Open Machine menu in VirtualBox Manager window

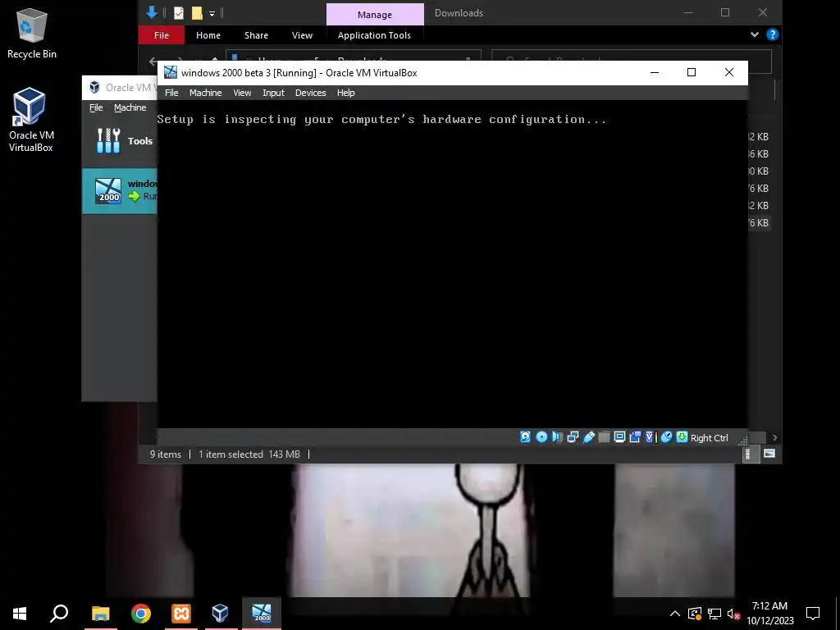[x=130, y=107]
